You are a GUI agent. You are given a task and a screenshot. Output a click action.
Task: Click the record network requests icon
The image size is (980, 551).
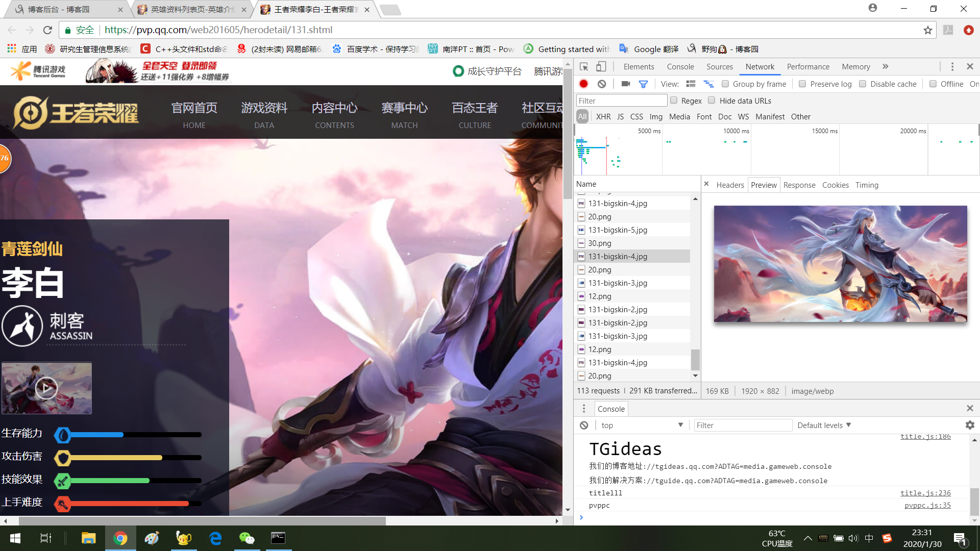coord(583,84)
